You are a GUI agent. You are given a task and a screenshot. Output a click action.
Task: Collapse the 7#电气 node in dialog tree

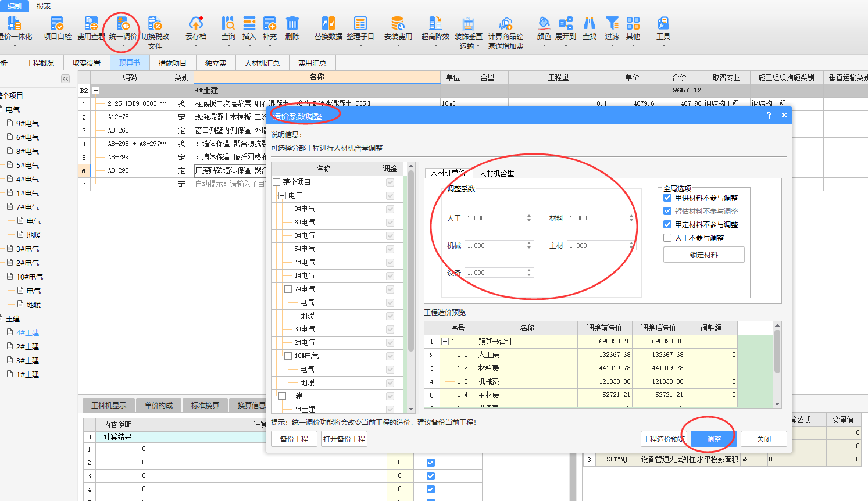point(288,289)
